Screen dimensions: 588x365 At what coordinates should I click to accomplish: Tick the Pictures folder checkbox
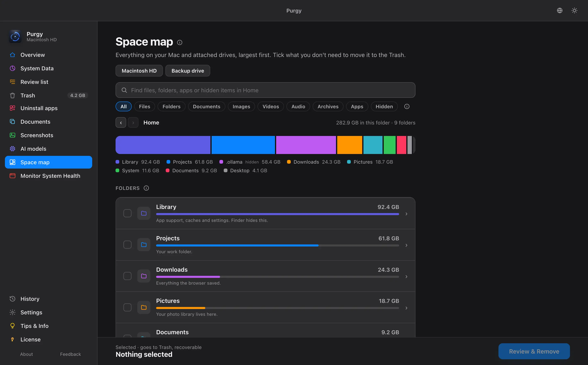127,308
